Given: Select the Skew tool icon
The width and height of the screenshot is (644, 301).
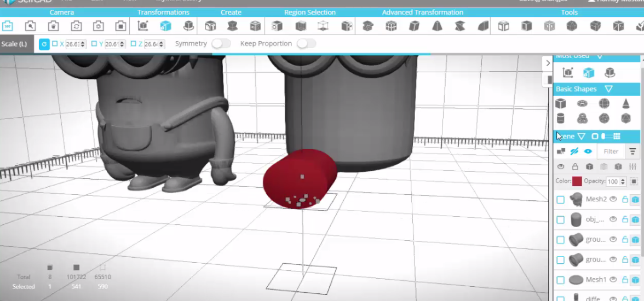Looking at the screenshot, I should click(x=414, y=26).
